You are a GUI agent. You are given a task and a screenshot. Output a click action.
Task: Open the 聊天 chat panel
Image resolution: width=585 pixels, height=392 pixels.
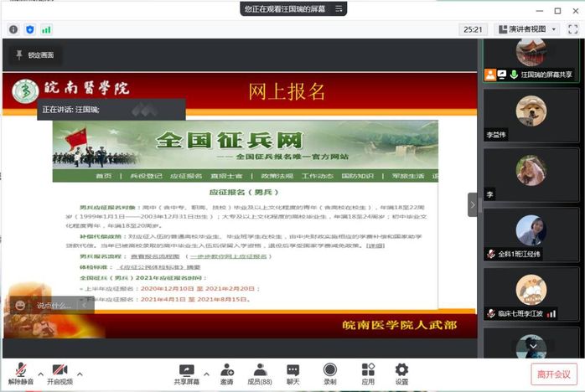[292, 374]
